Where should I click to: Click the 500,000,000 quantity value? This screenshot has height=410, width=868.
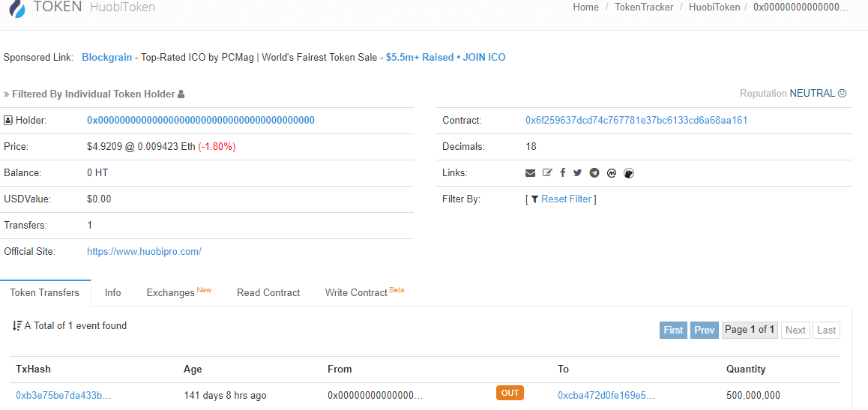[753, 396]
